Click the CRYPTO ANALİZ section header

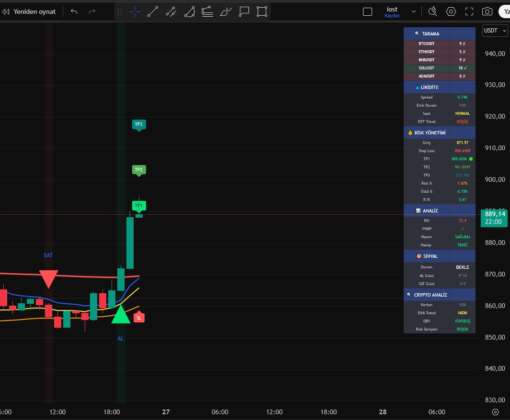440,295
